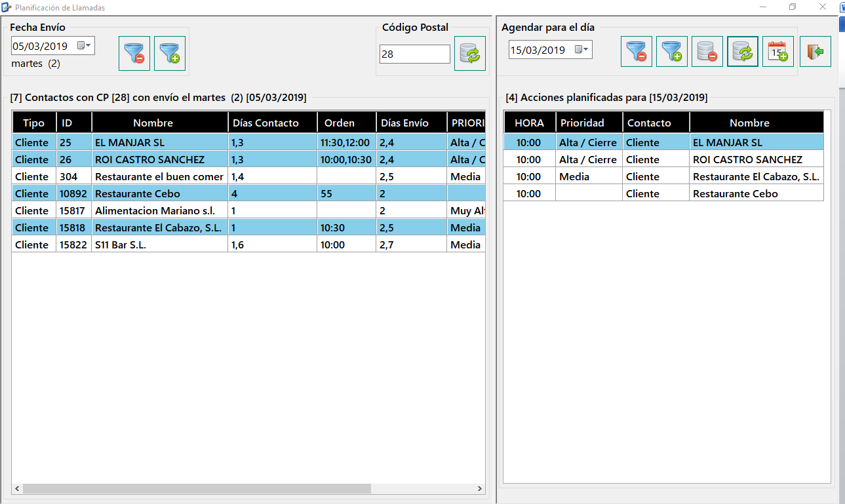This screenshot has height=504, width=845.
Task: Click the database delete icon with red minus
Action: [x=707, y=52]
